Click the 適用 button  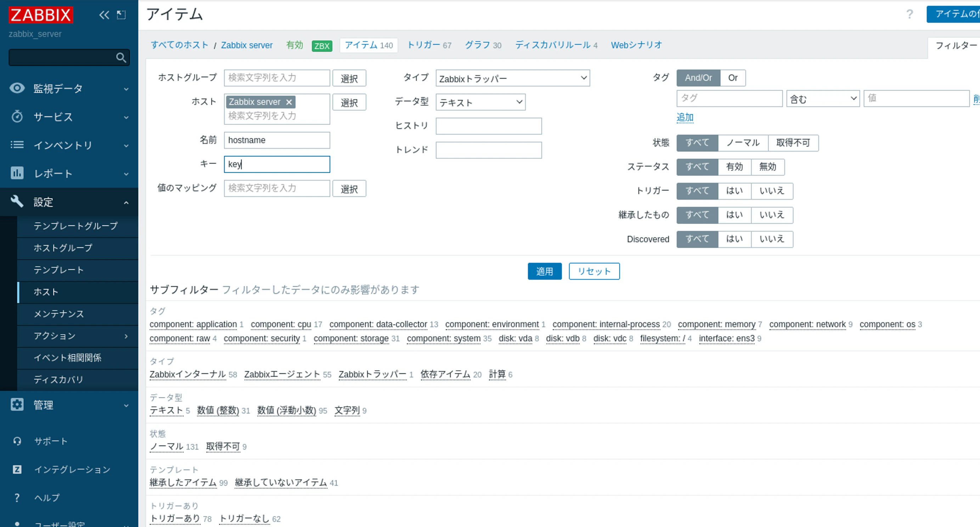tap(545, 271)
